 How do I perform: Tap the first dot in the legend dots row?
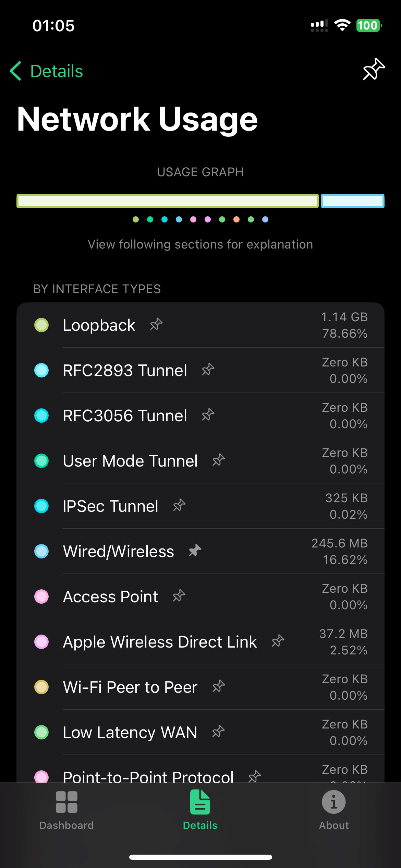pyautogui.click(x=136, y=219)
